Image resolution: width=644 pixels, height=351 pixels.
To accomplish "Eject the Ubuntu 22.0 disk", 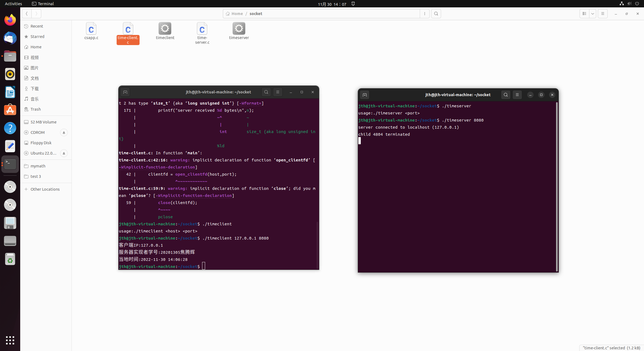I will click(x=64, y=153).
